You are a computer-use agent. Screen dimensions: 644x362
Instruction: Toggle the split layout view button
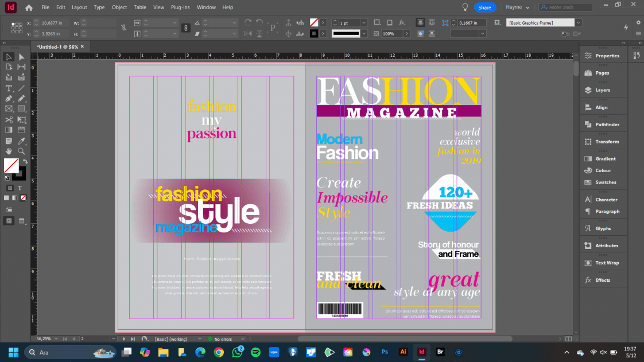[x=568, y=339]
